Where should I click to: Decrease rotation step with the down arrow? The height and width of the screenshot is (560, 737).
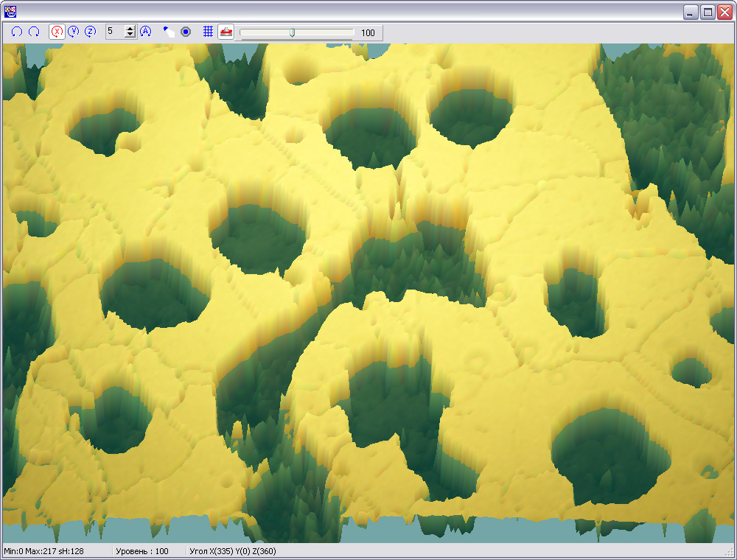point(130,35)
